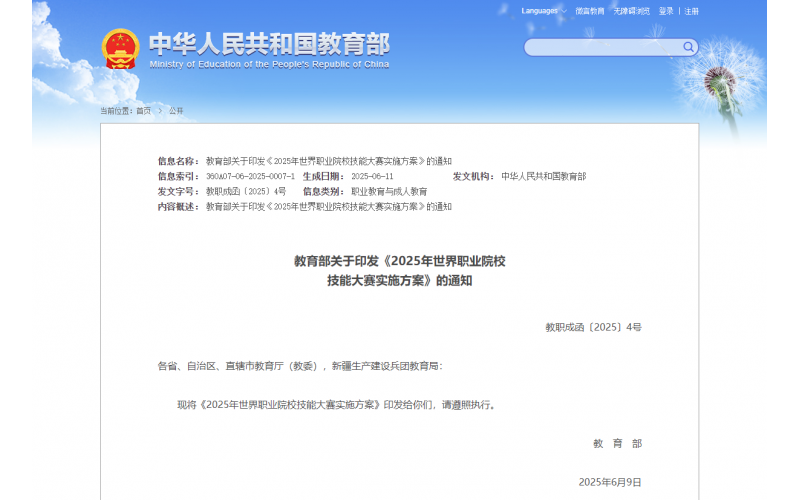
Task: Click the right-aligned 教职成函〔2025〕4号 line
Action: point(593,327)
